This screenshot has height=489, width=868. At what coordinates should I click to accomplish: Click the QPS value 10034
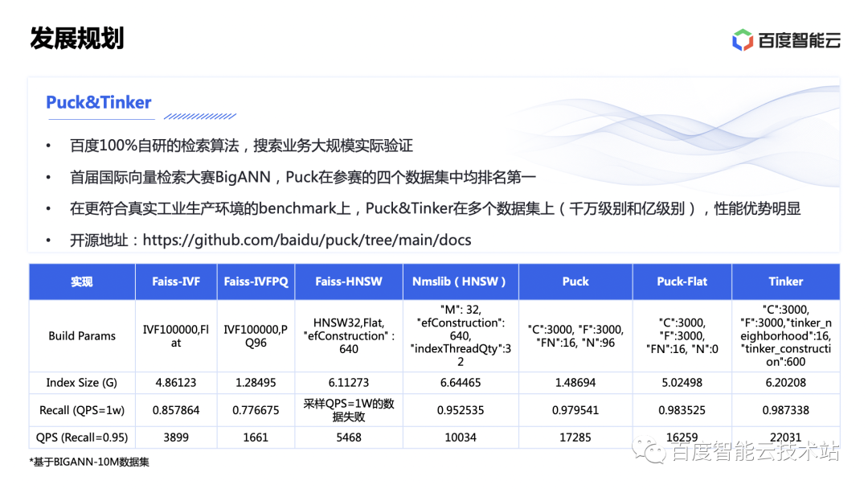(x=461, y=438)
